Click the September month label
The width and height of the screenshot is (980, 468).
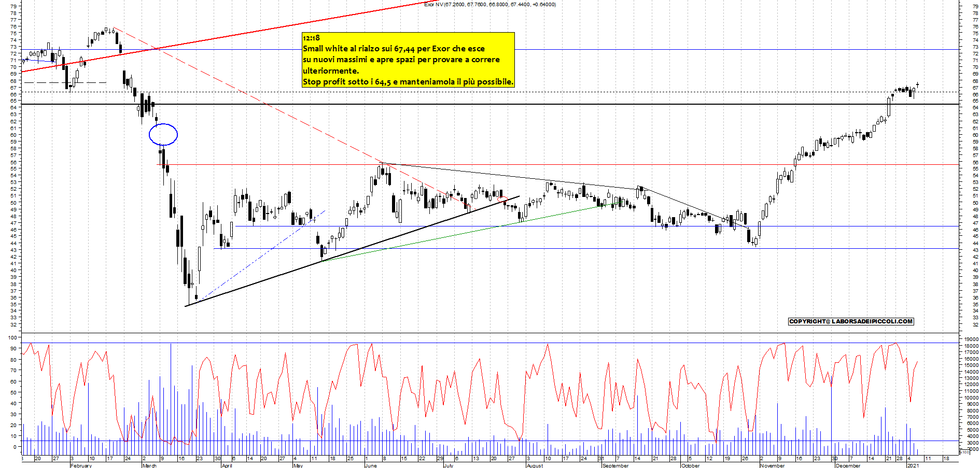click(x=615, y=465)
